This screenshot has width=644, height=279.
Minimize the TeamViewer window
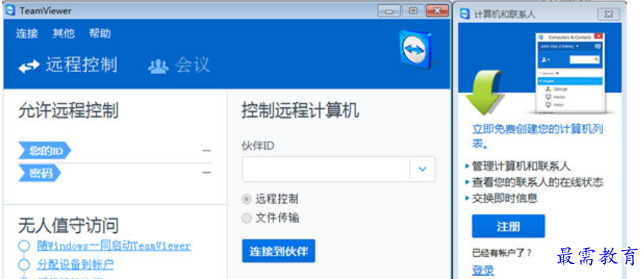pos(388,11)
